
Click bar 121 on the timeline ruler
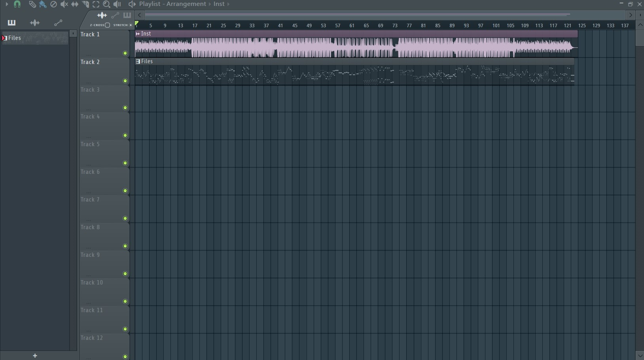click(x=568, y=26)
